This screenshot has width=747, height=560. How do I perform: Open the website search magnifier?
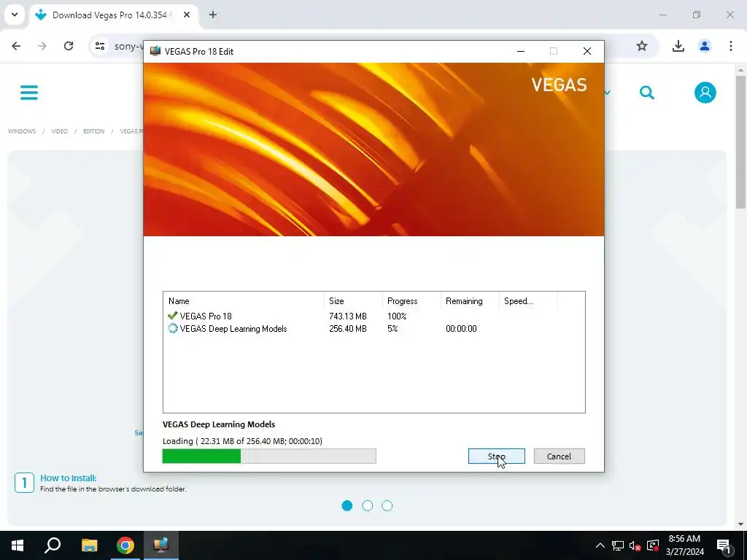pyautogui.click(x=646, y=93)
